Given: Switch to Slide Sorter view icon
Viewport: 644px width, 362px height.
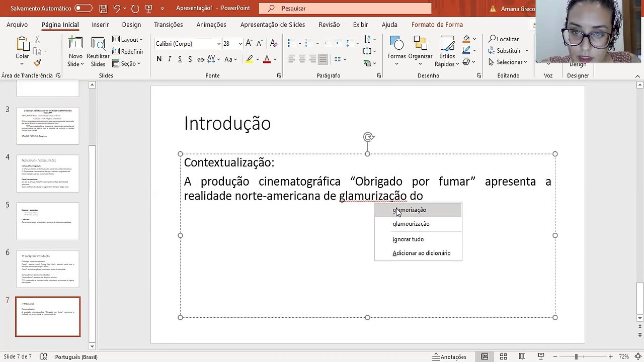Looking at the screenshot, I should pos(503,356).
